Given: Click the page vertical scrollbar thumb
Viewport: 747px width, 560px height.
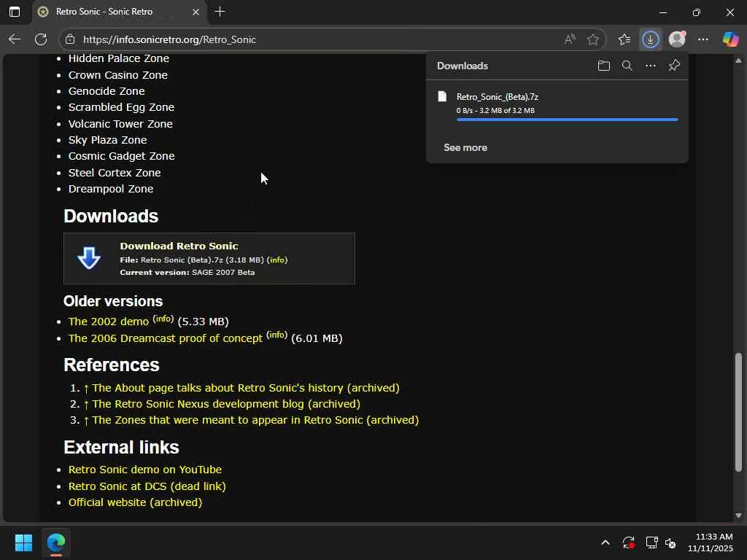Looking at the screenshot, I should tap(738, 413).
